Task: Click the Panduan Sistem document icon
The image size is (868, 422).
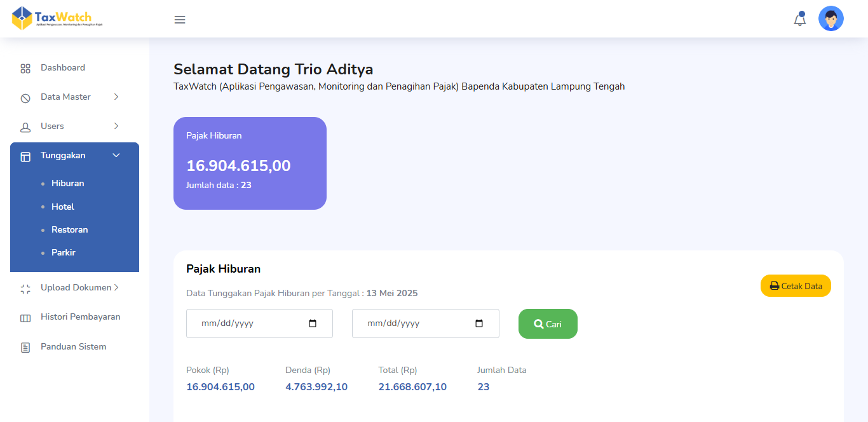Action: (25, 348)
